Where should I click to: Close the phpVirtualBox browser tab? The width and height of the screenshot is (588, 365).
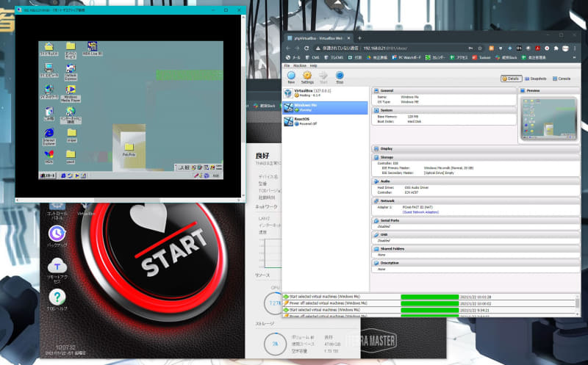point(348,38)
